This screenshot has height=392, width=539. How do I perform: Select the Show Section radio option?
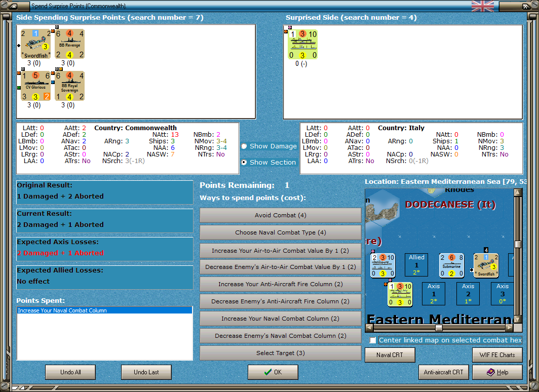[x=244, y=162]
